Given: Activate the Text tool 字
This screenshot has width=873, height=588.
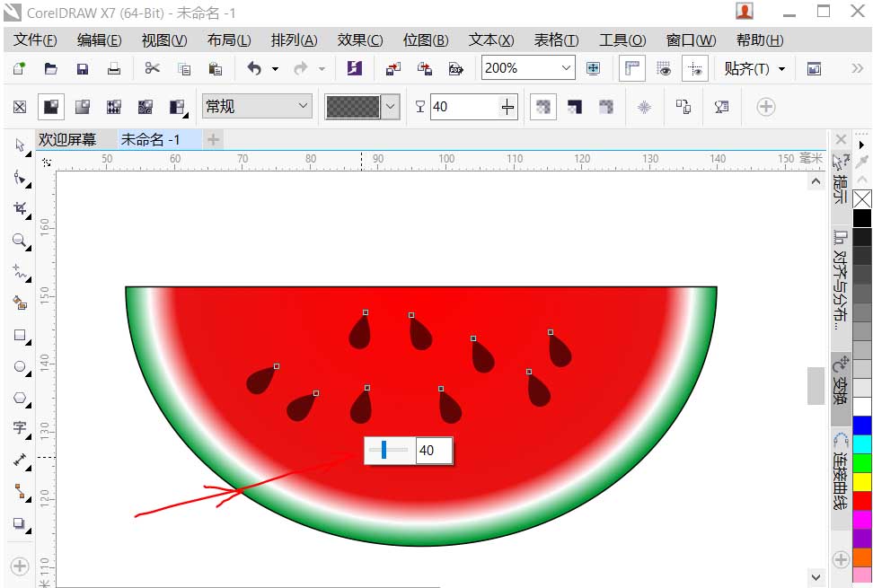Looking at the screenshot, I should (x=20, y=428).
